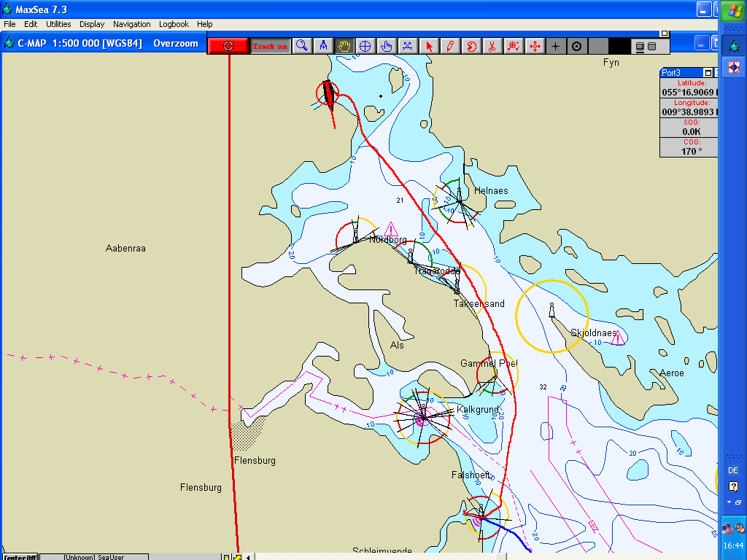747x560 pixels.
Task: Click the SOG value 0.0K
Action: tap(692, 131)
